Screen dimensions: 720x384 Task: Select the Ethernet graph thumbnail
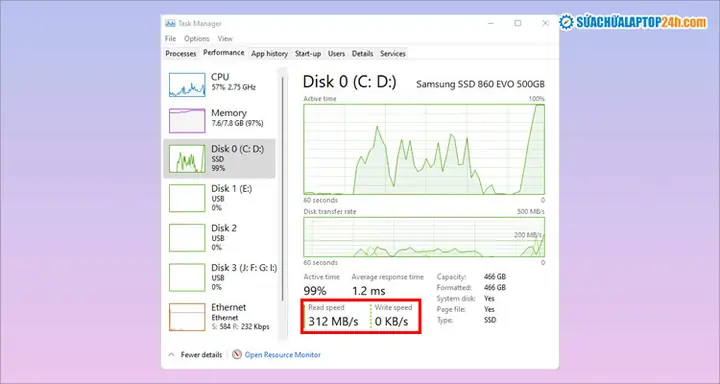pos(187,317)
